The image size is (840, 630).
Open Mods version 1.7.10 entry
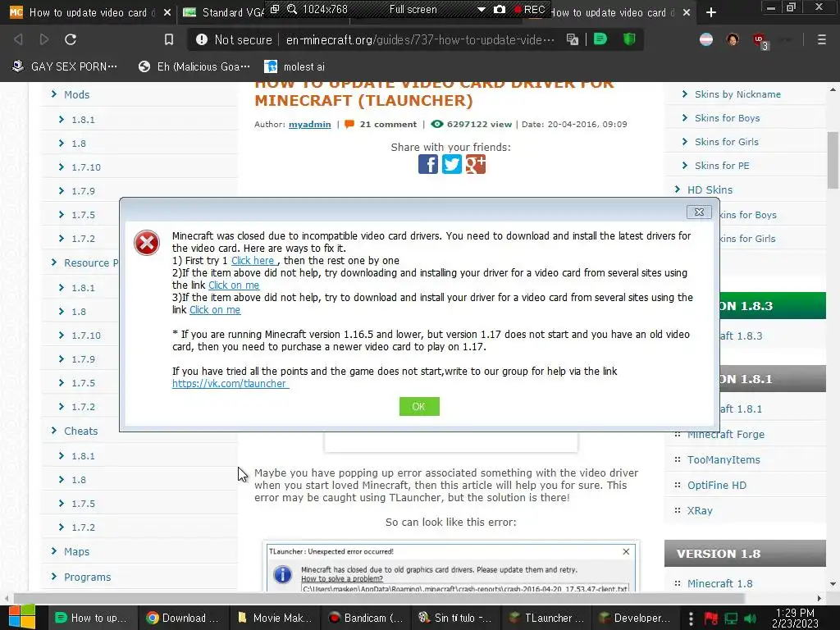[x=85, y=167]
